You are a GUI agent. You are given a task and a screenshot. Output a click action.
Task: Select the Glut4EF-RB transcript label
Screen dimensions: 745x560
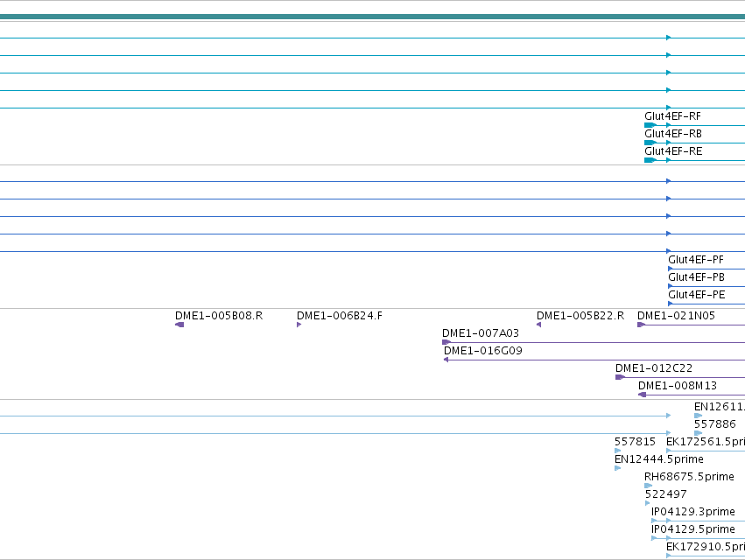(x=673, y=134)
